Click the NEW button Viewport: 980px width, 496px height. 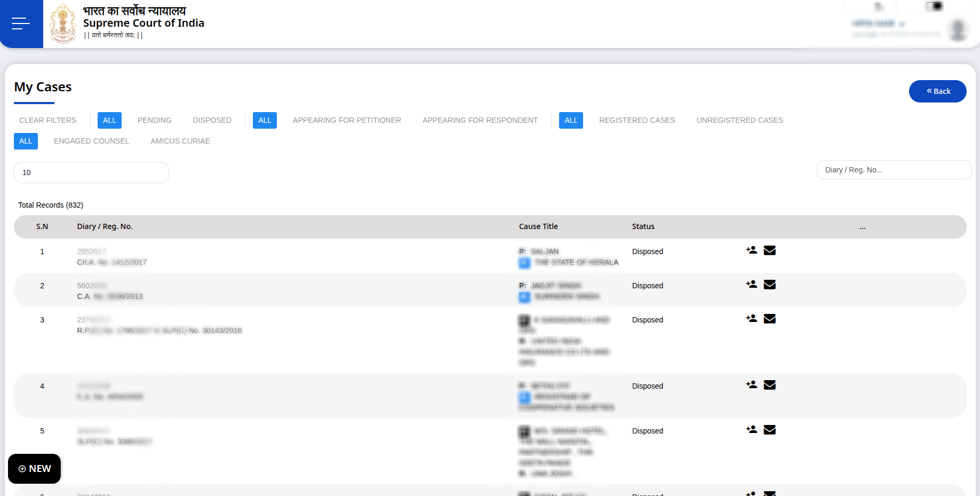[35, 469]
